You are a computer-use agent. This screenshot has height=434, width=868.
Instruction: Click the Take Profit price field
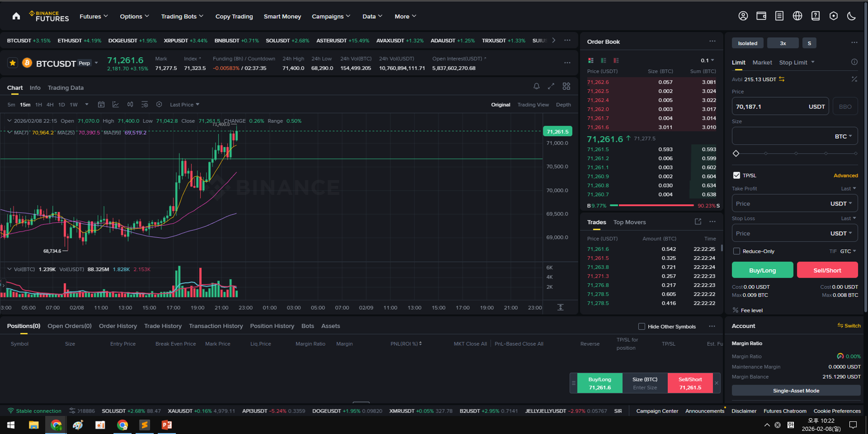click(794, 204)
